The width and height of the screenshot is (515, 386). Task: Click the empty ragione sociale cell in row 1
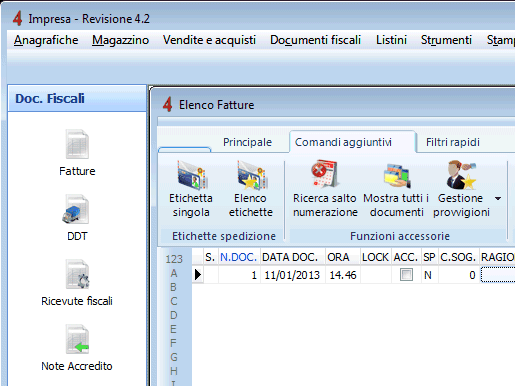(x=497, y=275)
